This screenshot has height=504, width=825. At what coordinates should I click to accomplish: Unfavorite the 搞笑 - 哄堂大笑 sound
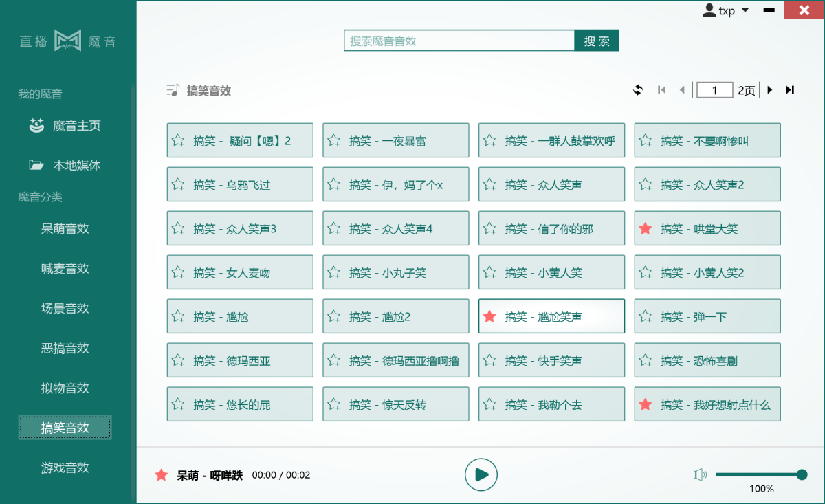click(645, 228)
